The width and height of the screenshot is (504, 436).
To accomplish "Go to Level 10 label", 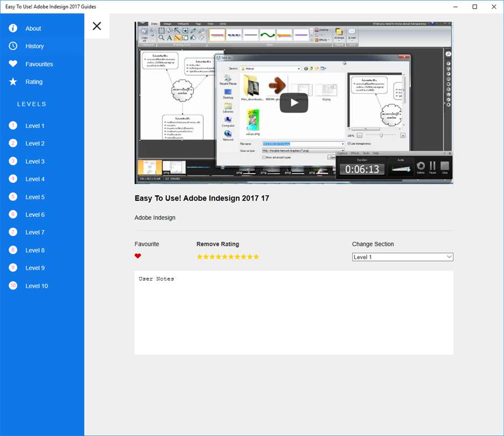I will point(37,286).
